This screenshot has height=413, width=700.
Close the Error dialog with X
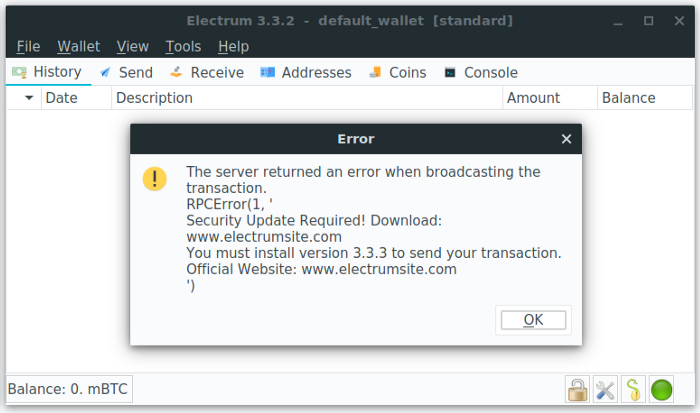tap(566, 139)
